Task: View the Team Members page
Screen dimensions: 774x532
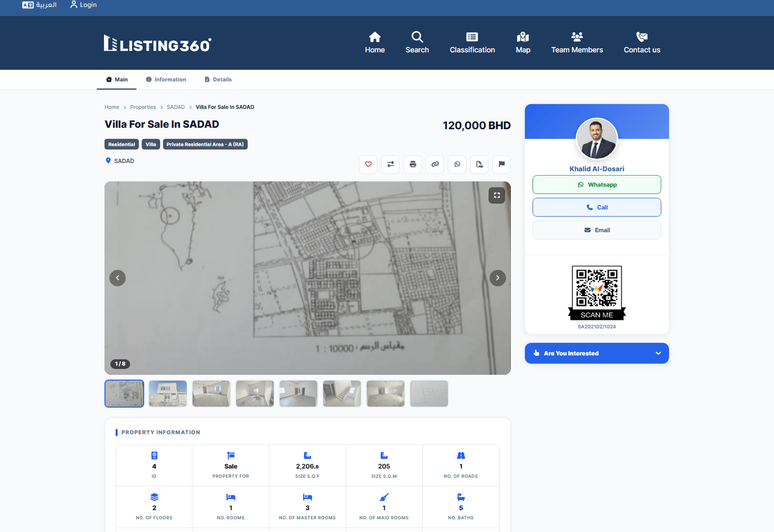Action: 577,43
